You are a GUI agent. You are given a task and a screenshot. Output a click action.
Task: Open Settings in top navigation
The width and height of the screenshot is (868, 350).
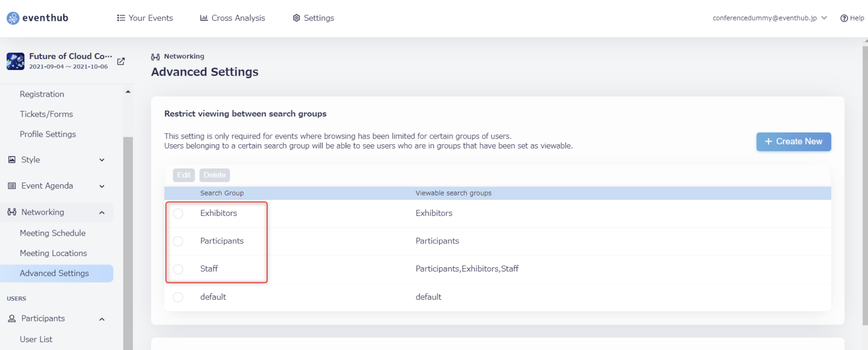313,18
